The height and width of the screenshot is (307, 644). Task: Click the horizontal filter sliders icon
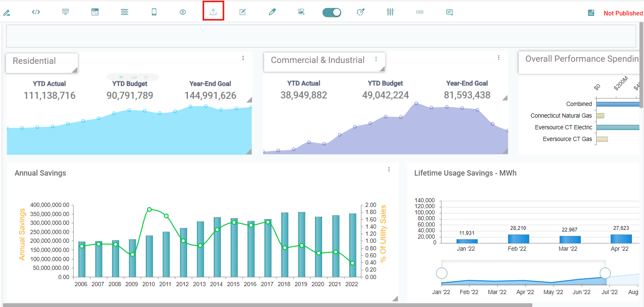click(125, 12)
